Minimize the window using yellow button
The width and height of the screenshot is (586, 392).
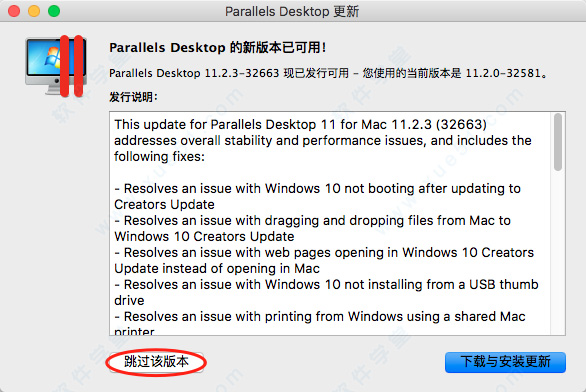tap(34, 11)
